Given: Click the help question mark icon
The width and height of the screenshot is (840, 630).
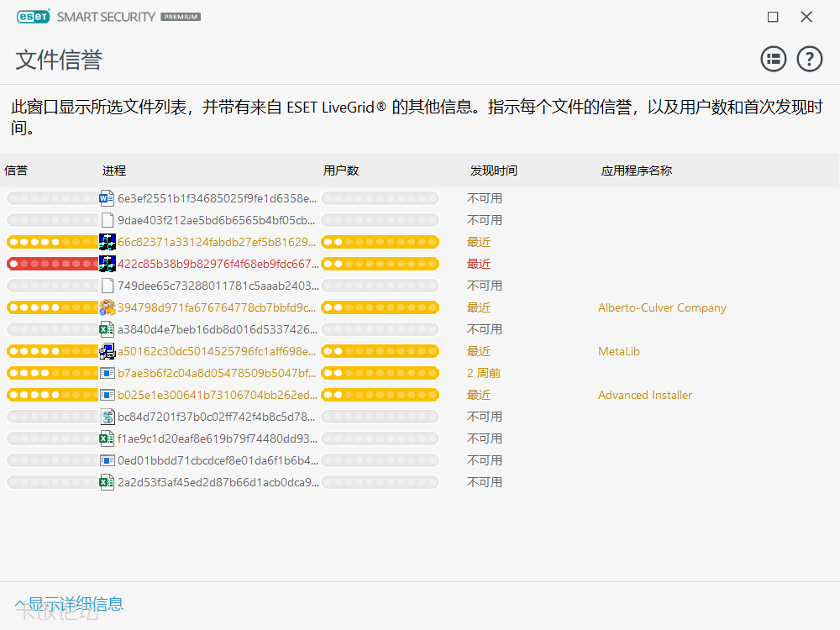Looking at the screenshot, I should (809, 59).
